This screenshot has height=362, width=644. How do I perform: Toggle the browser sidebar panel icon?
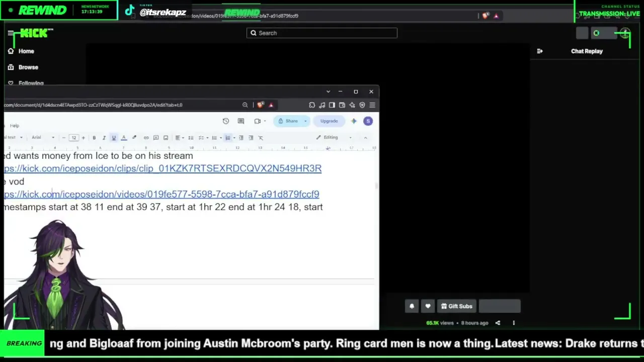pos(332,105)
